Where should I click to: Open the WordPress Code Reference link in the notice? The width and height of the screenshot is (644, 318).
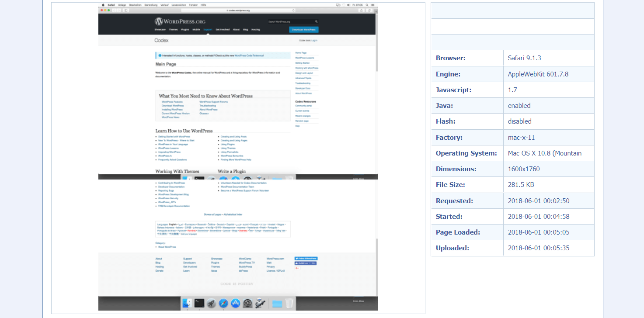click(x=249, y=55)
